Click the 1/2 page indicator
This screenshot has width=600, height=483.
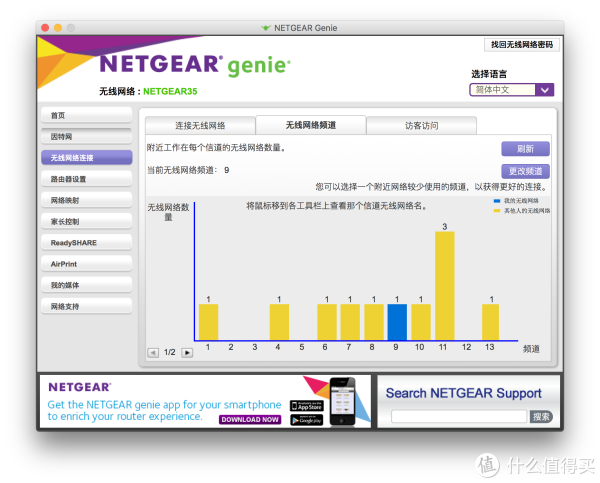click(170, 352)
